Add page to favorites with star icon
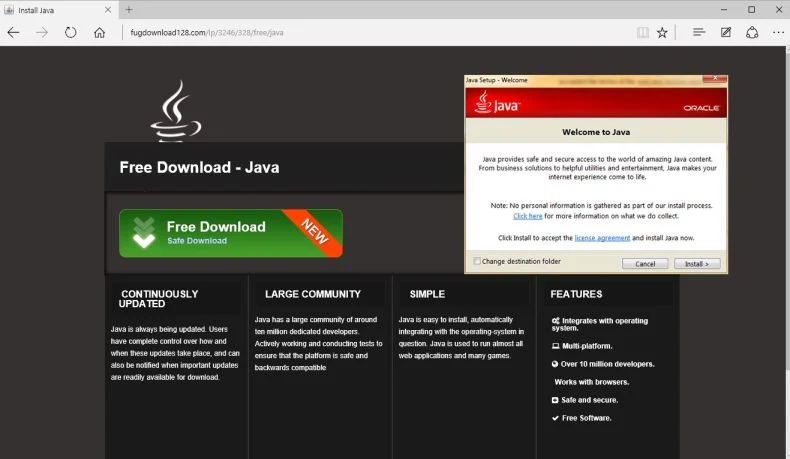 pyautogui.click(x=662, y=33)
